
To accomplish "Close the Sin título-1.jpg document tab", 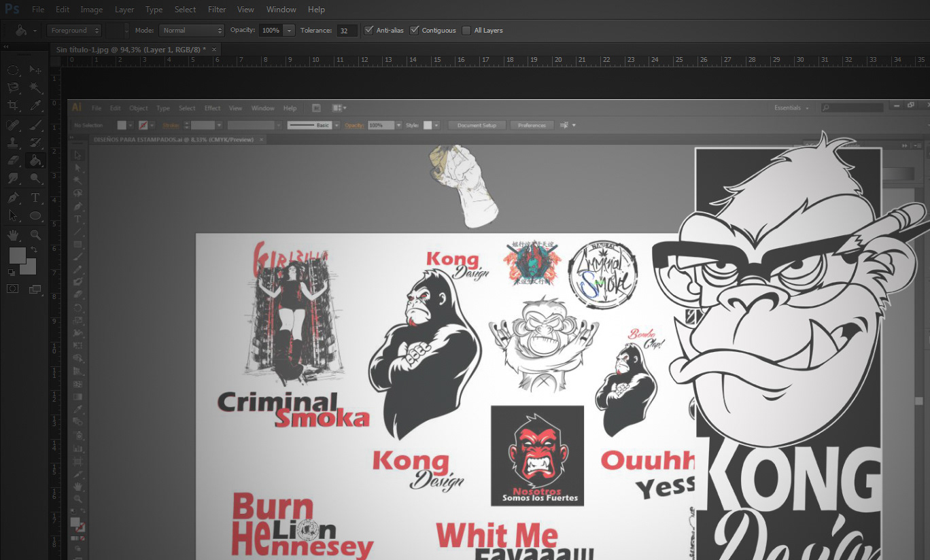I will 214,50.
